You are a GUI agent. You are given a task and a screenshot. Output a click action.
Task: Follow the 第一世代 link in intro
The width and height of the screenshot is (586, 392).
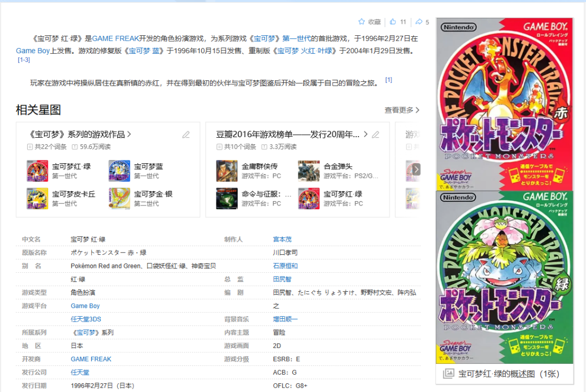click(x=296, y=38)
